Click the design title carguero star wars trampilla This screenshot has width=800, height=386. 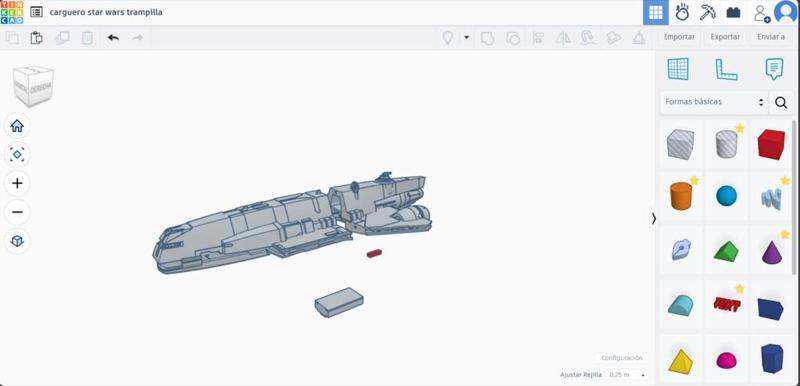tap(106, 12)
